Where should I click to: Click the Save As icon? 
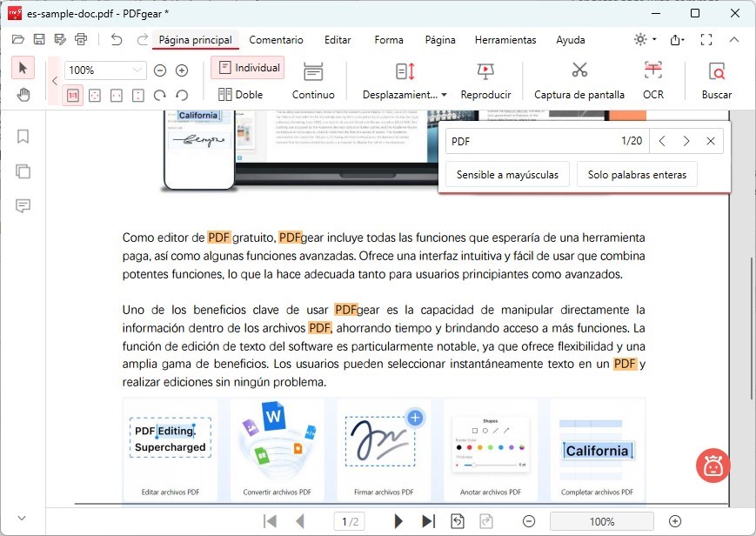click(x=60, y=39)
